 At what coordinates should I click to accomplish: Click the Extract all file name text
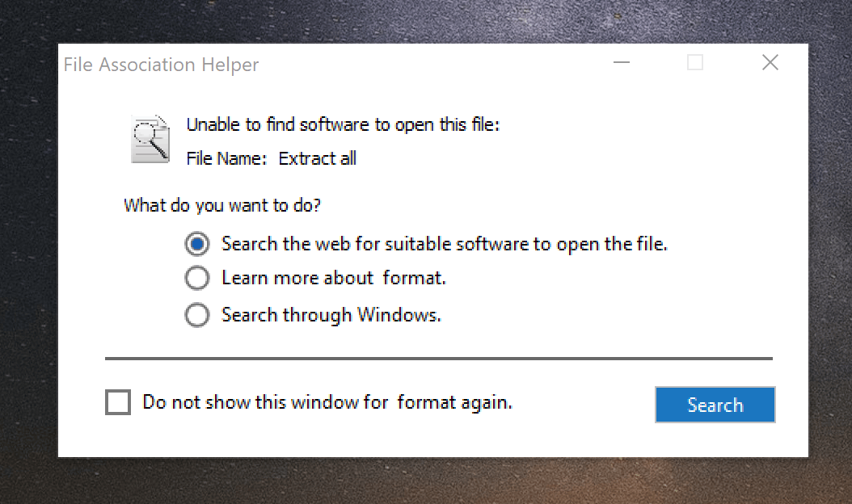click(318, 158)
